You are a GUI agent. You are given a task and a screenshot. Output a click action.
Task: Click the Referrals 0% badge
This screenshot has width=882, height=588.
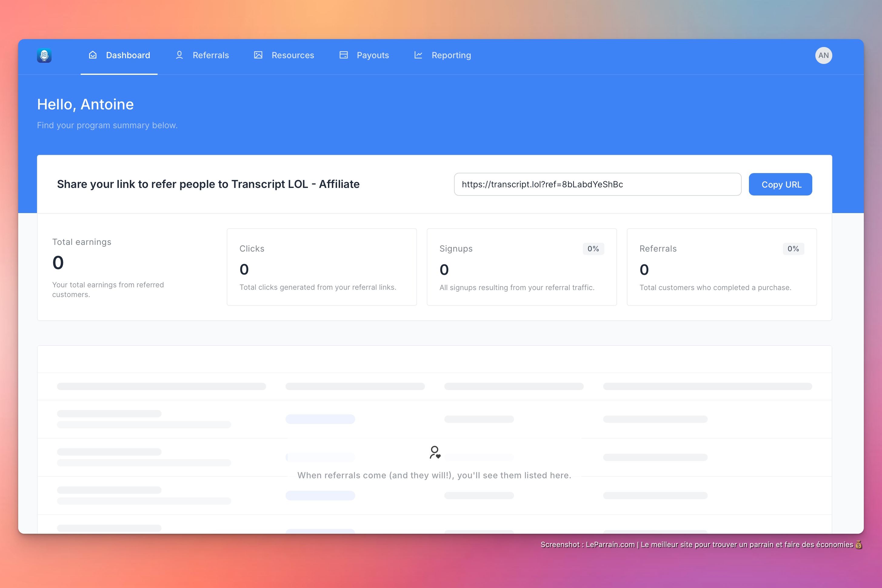click(793, 249)
